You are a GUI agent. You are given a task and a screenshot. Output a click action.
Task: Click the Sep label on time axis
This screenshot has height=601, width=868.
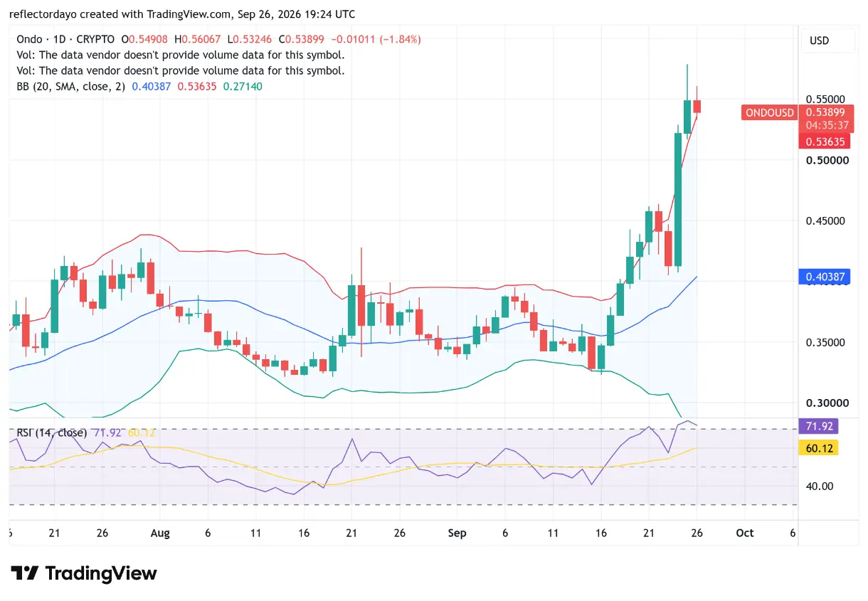pos(457,533)
